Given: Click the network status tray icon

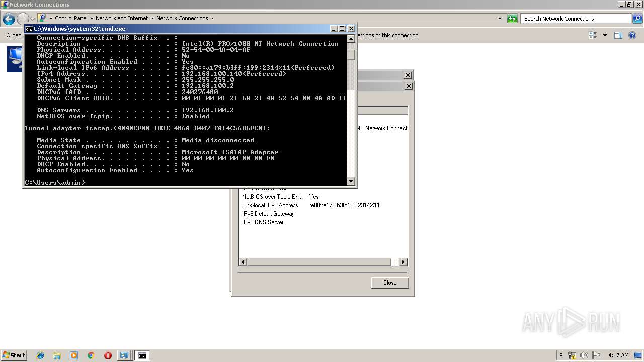Looking at the screenshot, I should coord(572,355).
